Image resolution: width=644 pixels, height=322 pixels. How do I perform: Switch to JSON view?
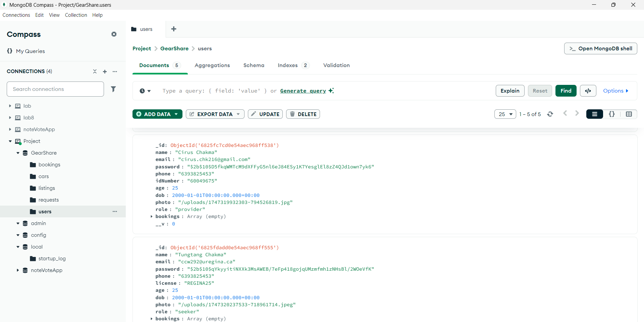click(612, 114)
